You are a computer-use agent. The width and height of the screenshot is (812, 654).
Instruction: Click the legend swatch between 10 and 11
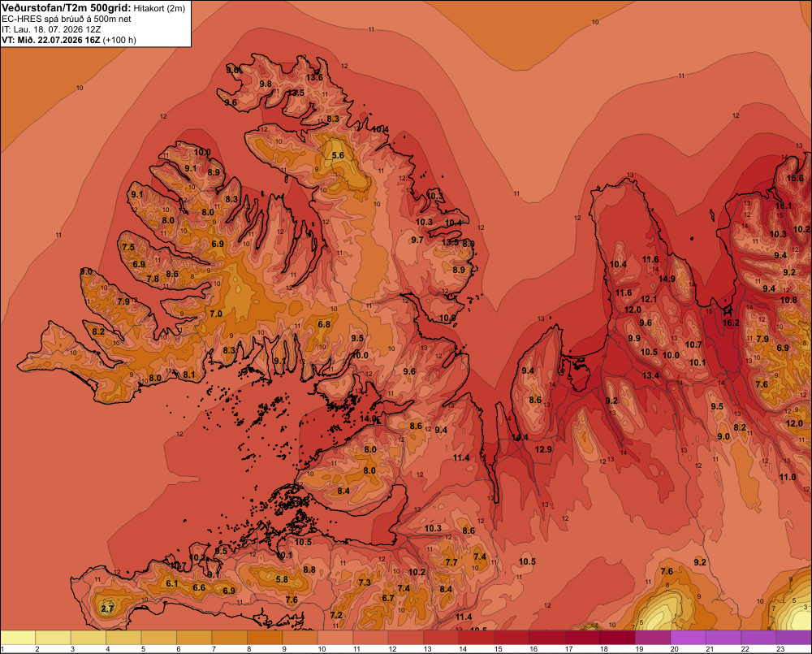tap(335, 637)
